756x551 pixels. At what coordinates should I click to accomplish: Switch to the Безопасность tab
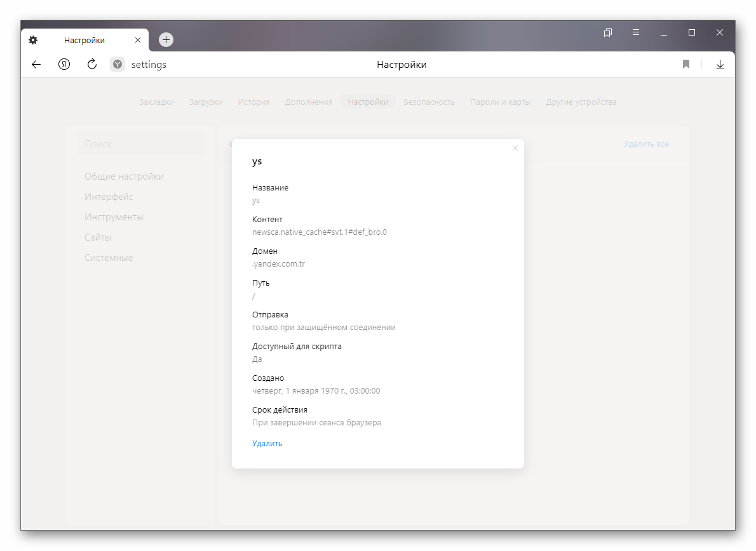point(429,102)
